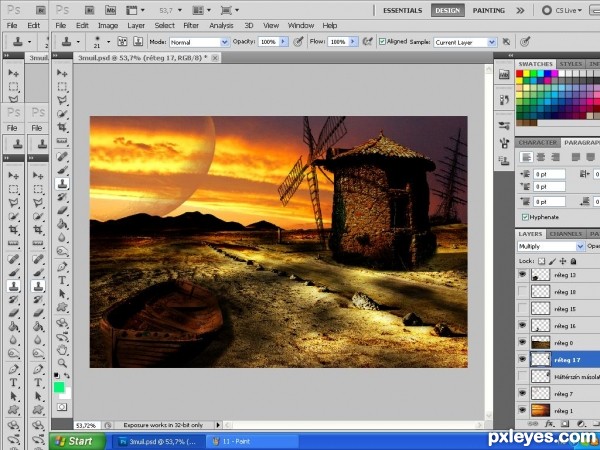Pick the red swatch in Swatches panel

519,73
